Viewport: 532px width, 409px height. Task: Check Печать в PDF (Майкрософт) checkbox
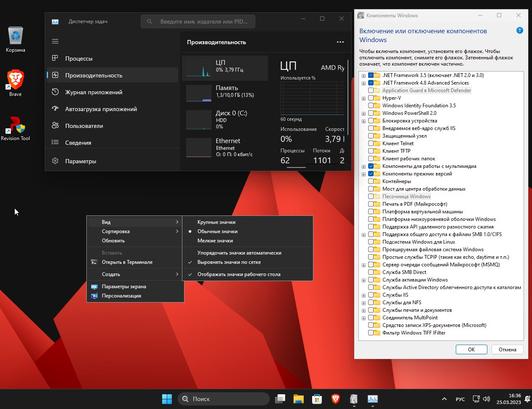[371, 204]
